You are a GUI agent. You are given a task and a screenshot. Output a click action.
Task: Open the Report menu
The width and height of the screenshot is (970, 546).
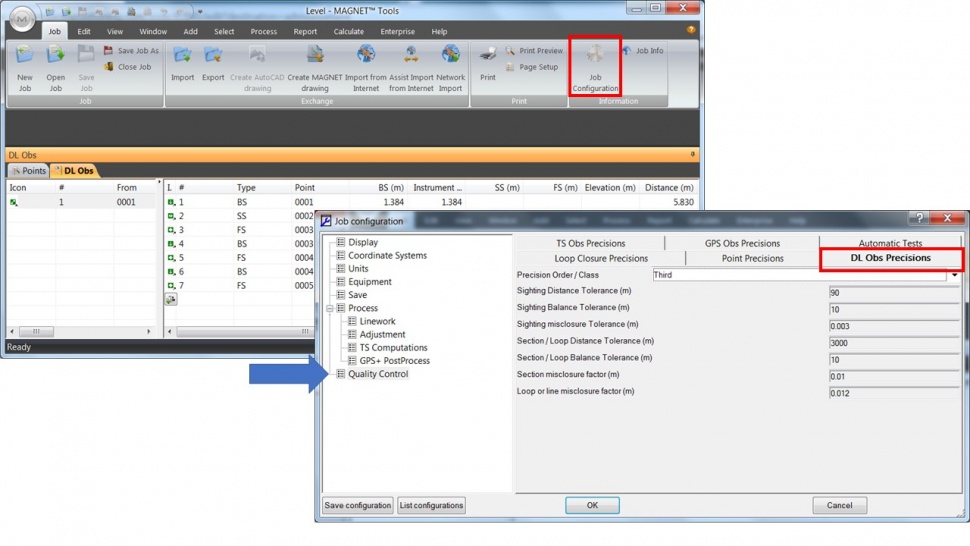[x=305, y=32]
